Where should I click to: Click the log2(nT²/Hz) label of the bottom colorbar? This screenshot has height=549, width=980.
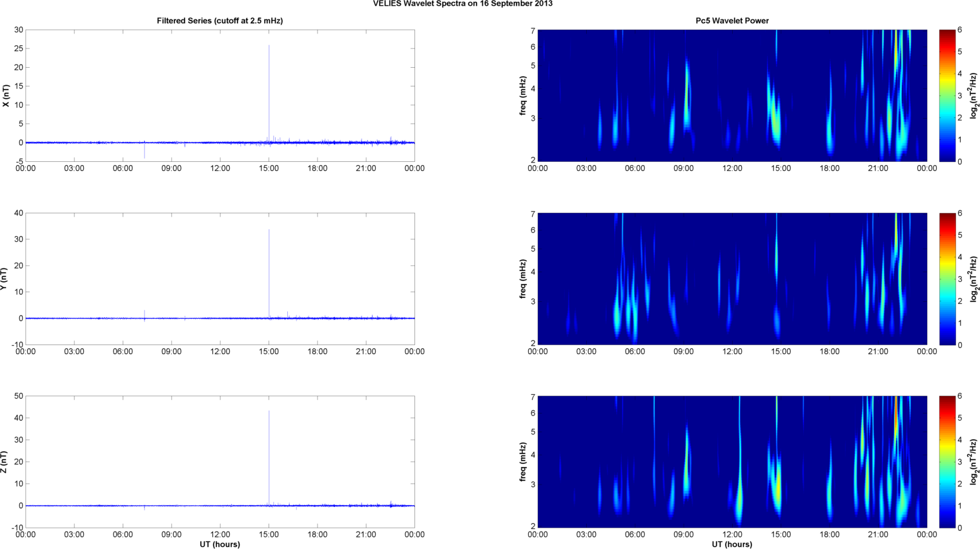pyautogui.click(x=974, y=462)
